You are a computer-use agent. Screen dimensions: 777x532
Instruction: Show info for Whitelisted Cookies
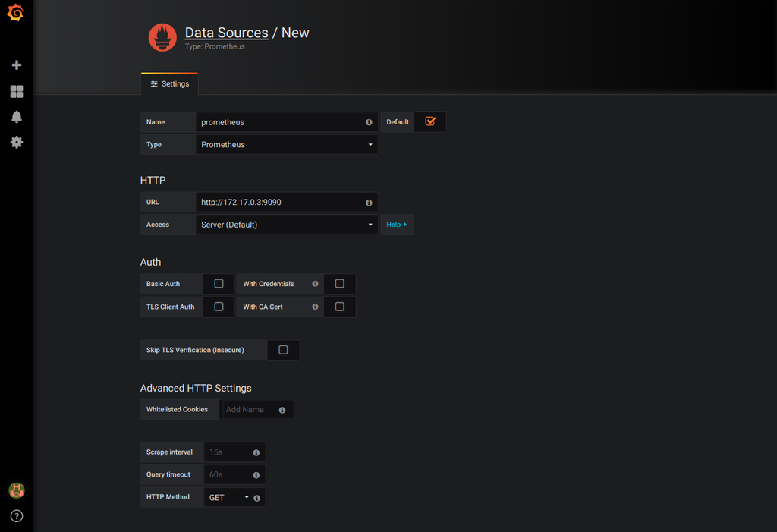point(282,410)
